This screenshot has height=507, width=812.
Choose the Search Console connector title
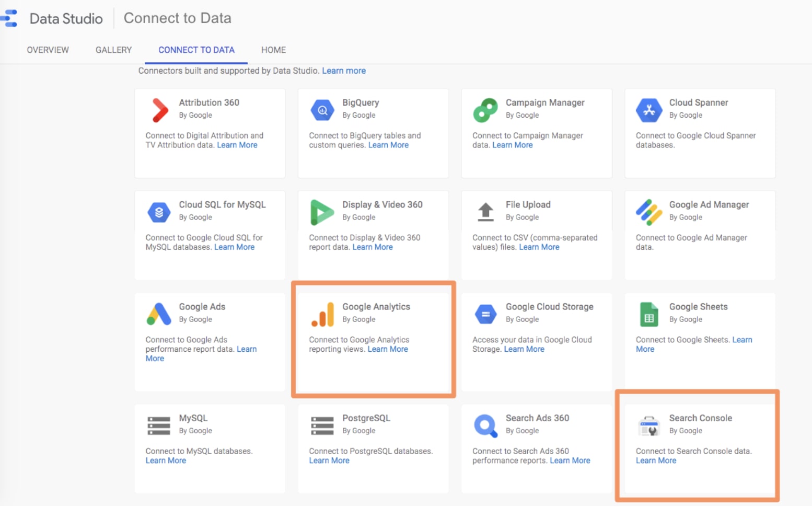(701, 418)
